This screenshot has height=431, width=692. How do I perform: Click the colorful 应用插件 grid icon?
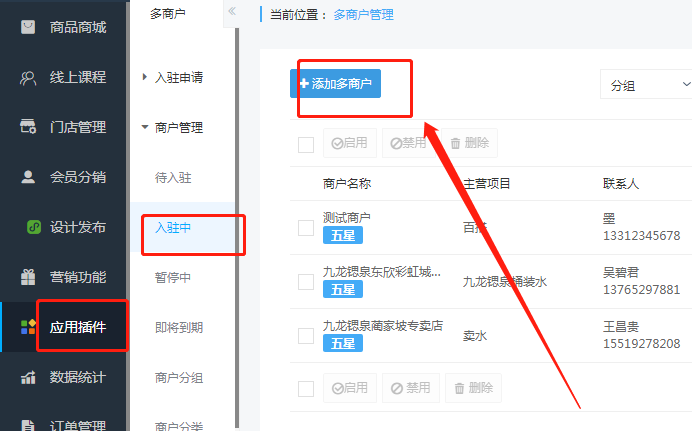pyautogui.click(x=28, y=327)
